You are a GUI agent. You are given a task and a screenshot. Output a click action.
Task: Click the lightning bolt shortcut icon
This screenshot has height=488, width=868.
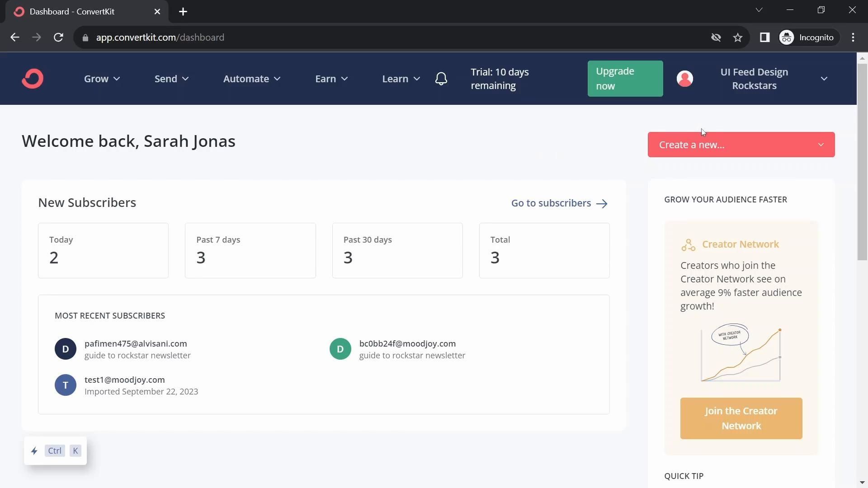34,450
